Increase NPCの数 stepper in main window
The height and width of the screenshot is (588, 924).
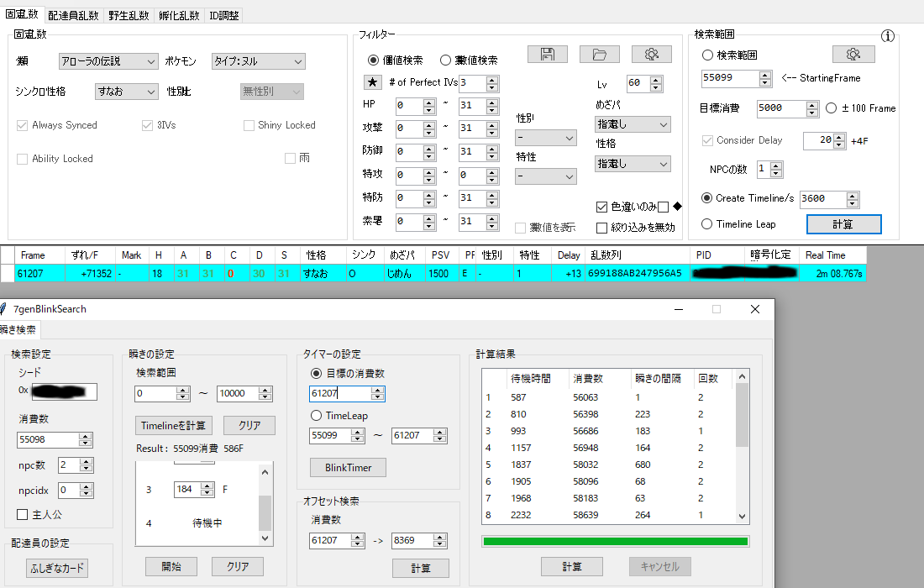(x=776, y=166)
